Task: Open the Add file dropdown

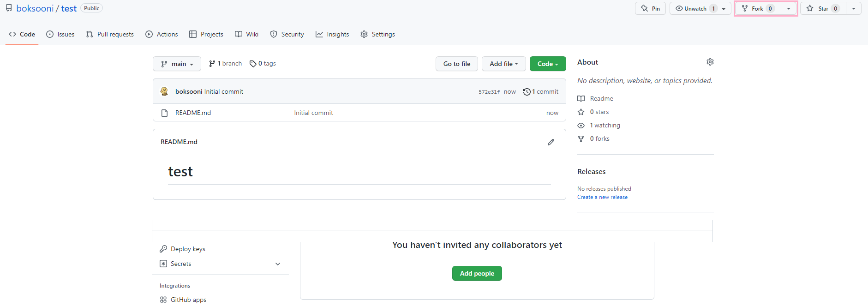Action: point(504,64)
